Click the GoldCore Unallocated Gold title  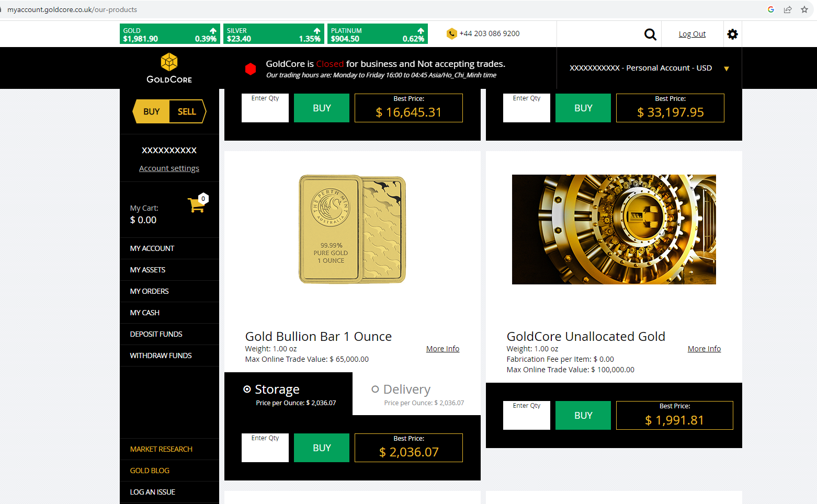[586, 336]
